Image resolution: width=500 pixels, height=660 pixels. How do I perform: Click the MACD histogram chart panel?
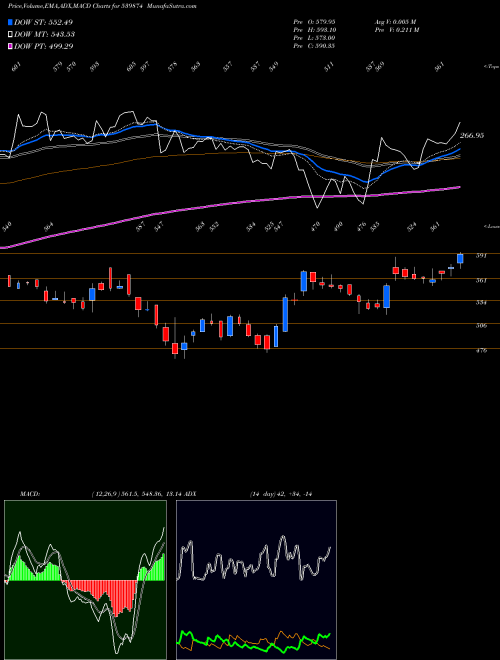click(85, 580)
